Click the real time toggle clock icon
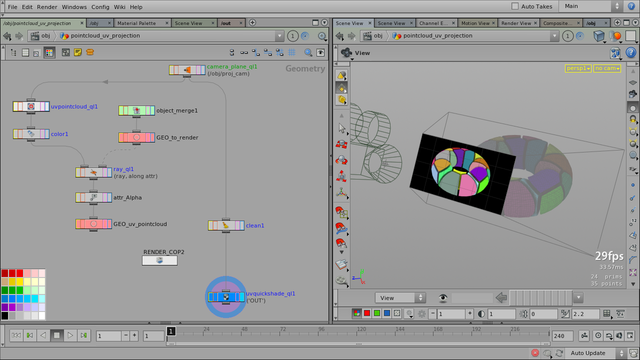 (x=598, y=336)
